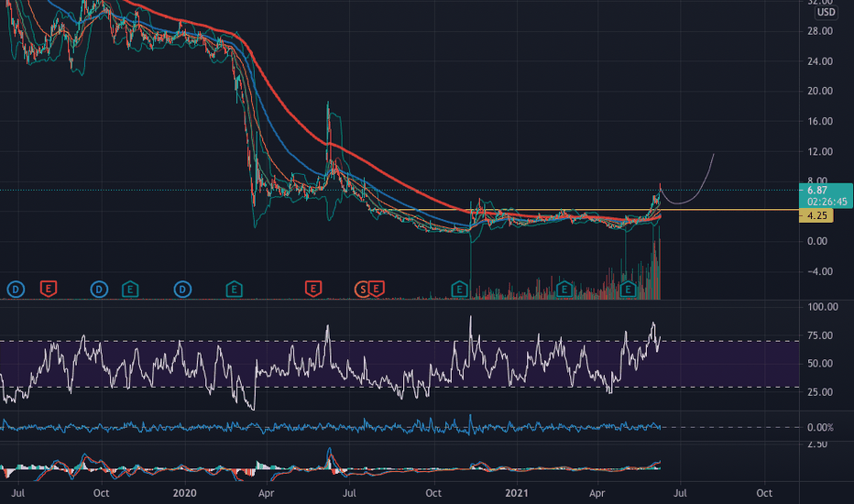The height and width of the screenshot is (504, 854).
Task: Click the 28.00 price scale value
Action: (x=820, y=31)
